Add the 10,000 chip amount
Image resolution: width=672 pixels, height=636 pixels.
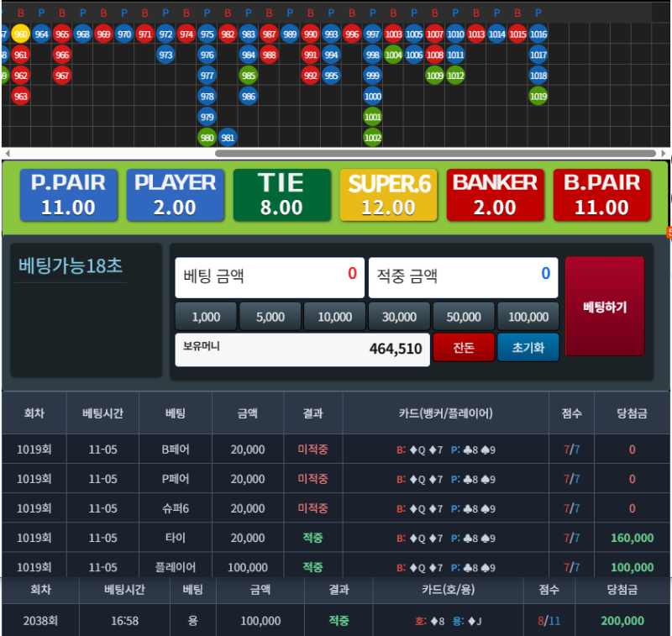coord(334,317)
